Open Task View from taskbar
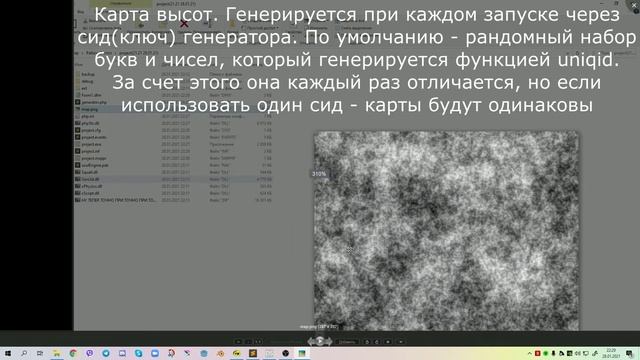640x360 pixels. [40, 353]
